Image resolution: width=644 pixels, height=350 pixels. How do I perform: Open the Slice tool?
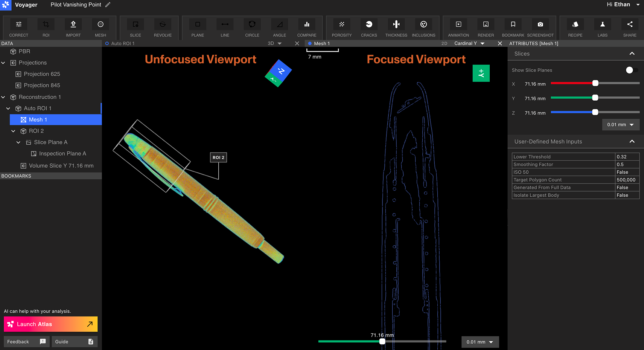coord(135,27)
